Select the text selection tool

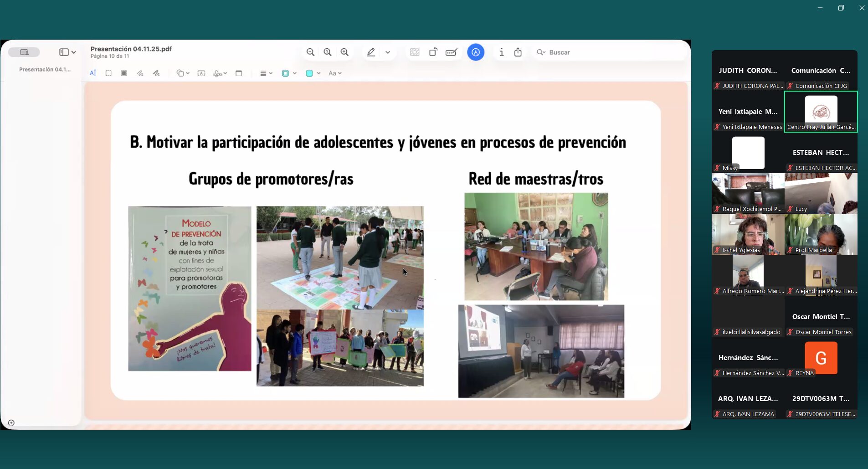[93, 73]
